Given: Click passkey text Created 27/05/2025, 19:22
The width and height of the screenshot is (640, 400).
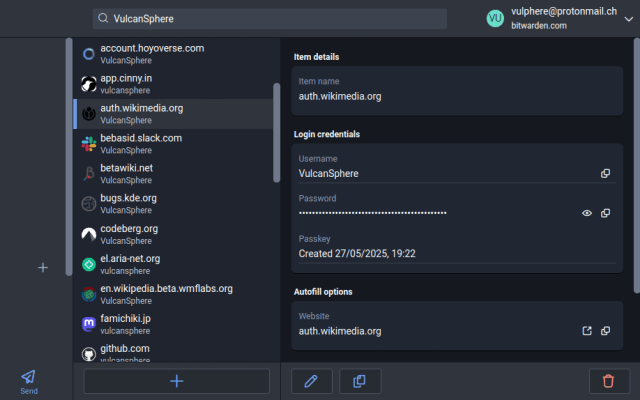Looking at the screenshot, I should click(357, 253).
